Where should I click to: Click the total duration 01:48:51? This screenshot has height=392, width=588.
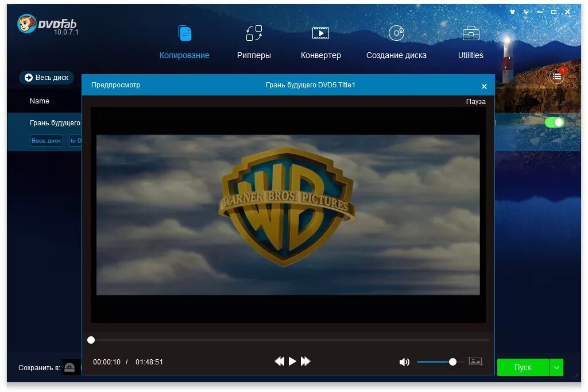point(149,362)
